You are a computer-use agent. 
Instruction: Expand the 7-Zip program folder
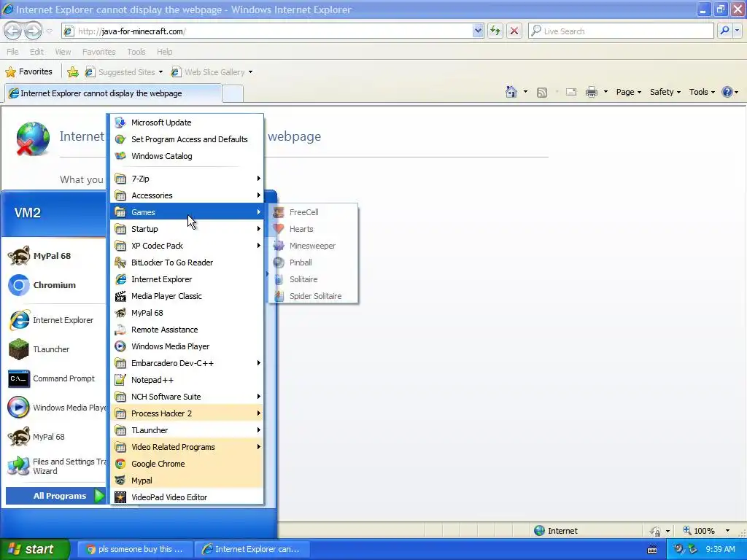(x=187, y=179)
